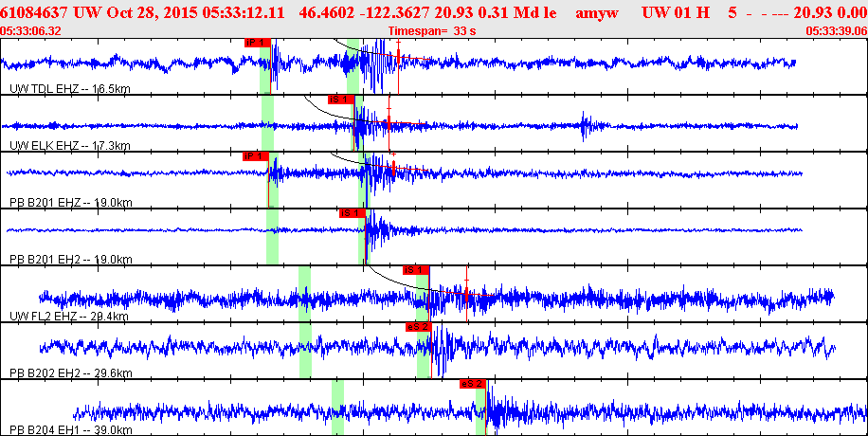Click the iS 1 pick flag on PB B201 EH2
Image resolution: width=868 pixels, height=436 pixels.
(353, 213)
